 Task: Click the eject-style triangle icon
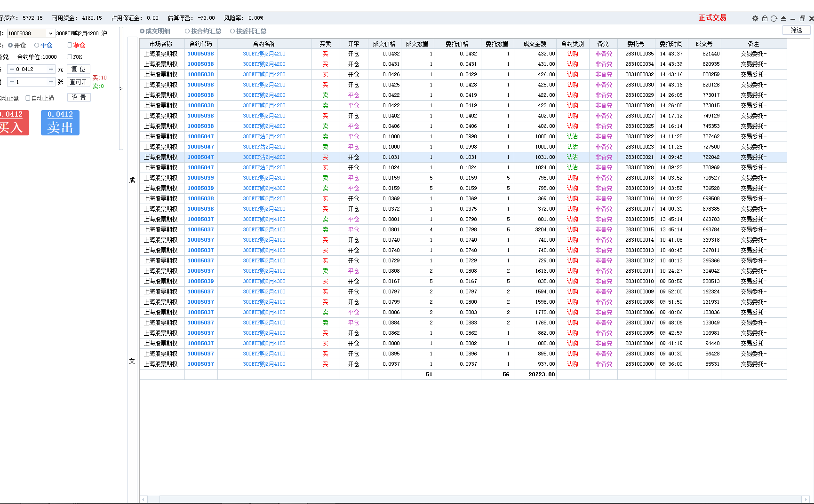(x=783, y=18)
